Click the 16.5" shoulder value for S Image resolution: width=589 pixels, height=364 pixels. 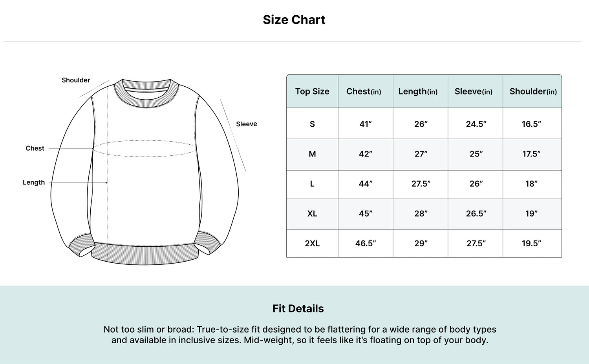pos(531,124)
